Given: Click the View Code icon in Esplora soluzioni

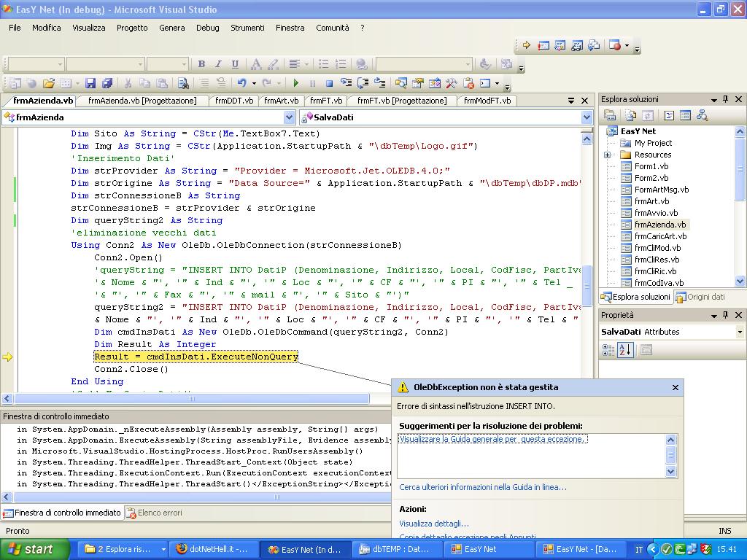Looking at the screenshot, I should tap(669, 115).
